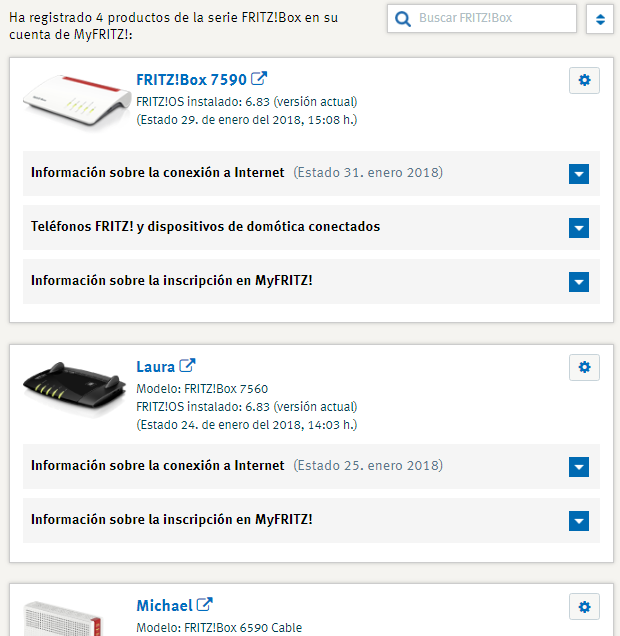Click external link icon beside Michael
The height and width of the screenshot is (636, 620).
coord(205,605)
